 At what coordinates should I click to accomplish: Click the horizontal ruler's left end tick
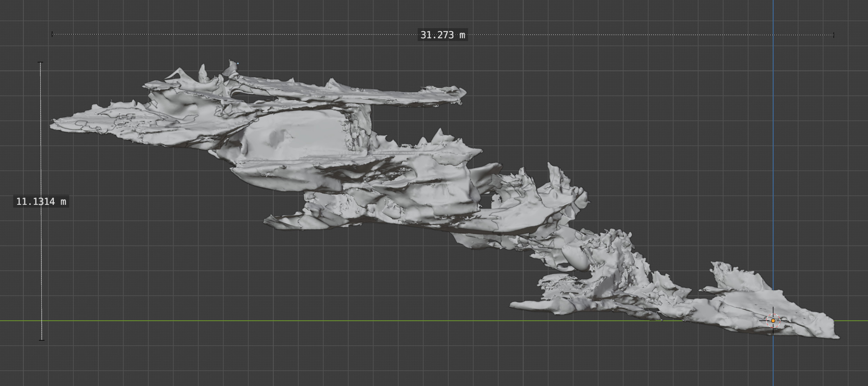[x=52, y=34]
